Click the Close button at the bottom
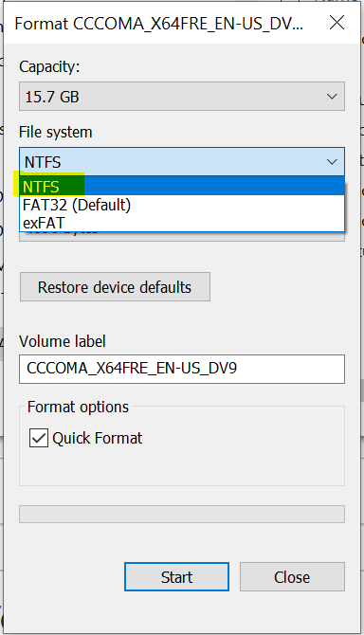 click(x=292, y=576)
